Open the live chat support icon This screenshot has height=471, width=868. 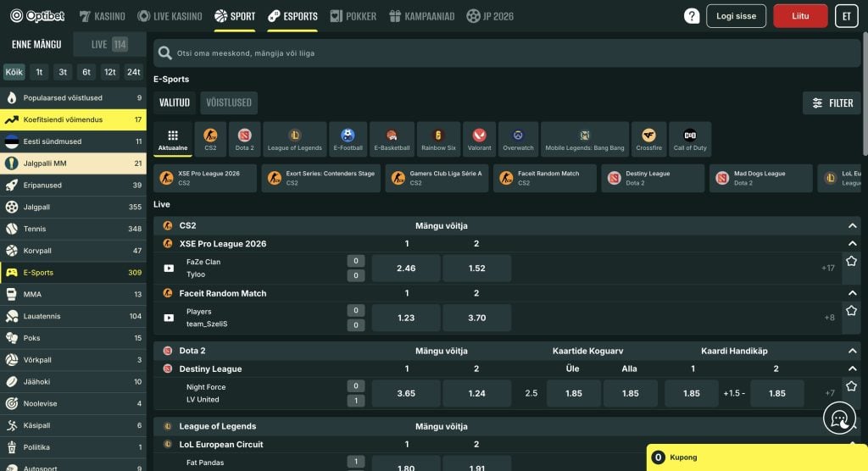coord(839,418)
